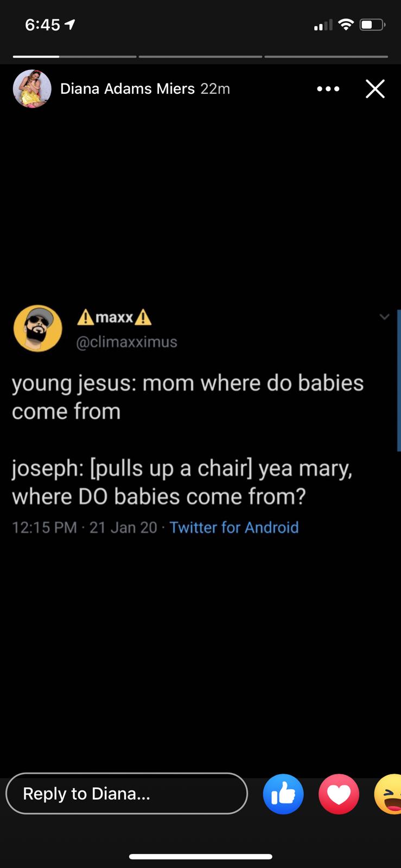Send the red heart Love reaction
The height and width of the screenshot is (868, 401).
[339, 794]
